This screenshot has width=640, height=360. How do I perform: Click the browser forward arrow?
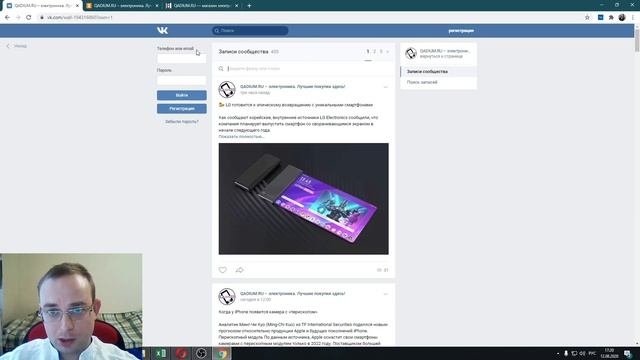[x=18, y=18]
